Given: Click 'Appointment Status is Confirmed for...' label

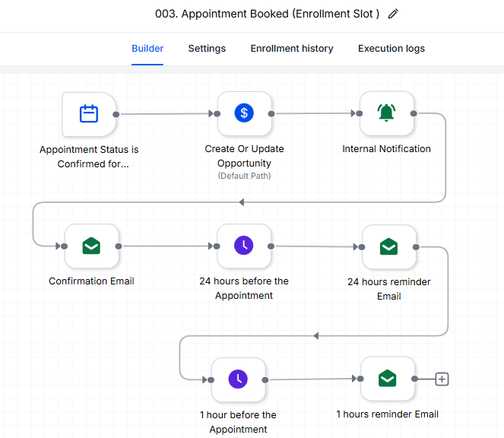Looking at the screenshot, I should [89, 157].
